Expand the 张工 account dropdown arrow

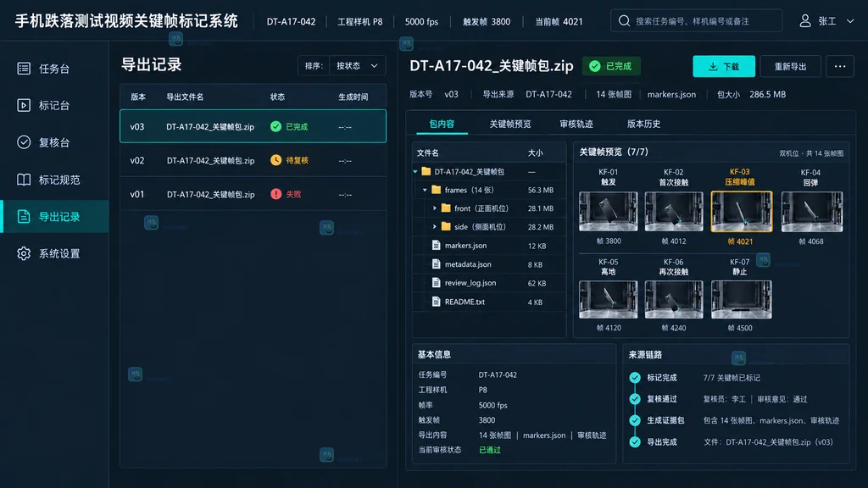[x=849, y=21]
